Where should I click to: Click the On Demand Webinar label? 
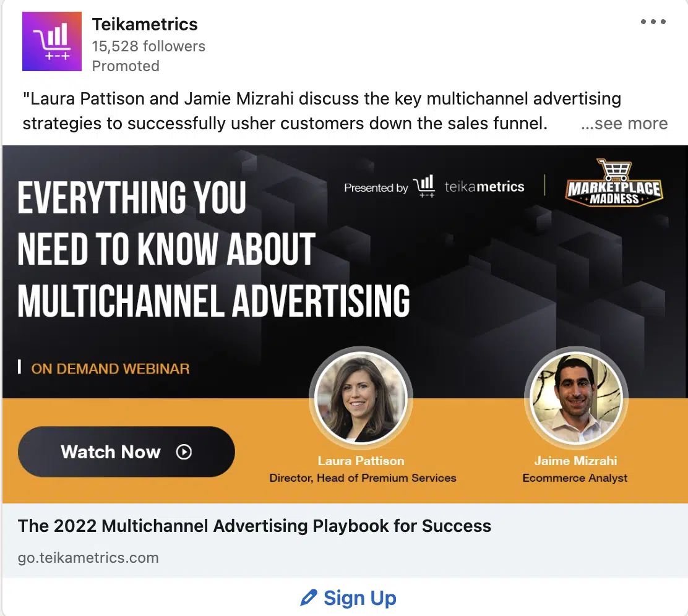point(110,369)
